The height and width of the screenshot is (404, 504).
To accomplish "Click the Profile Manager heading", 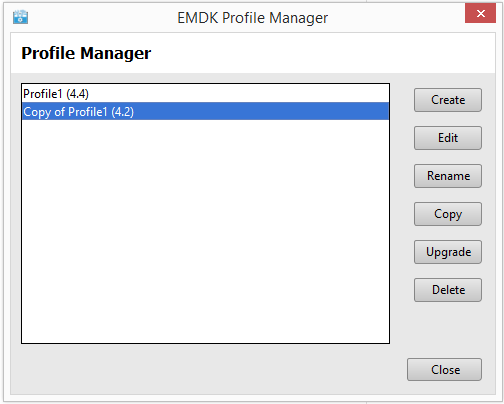I will [86, 53].
